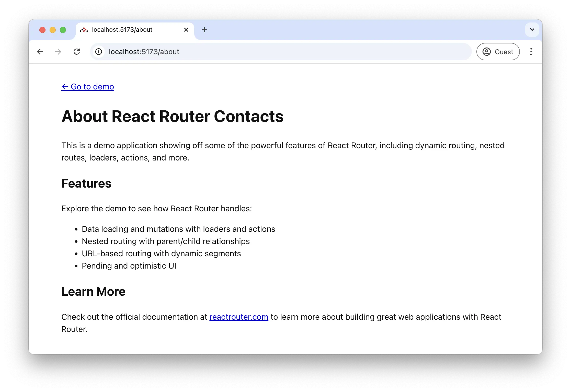Click 'Explore the demo to see how' sentence
This screenshot has height=392, width=571.
coord(157,209)
